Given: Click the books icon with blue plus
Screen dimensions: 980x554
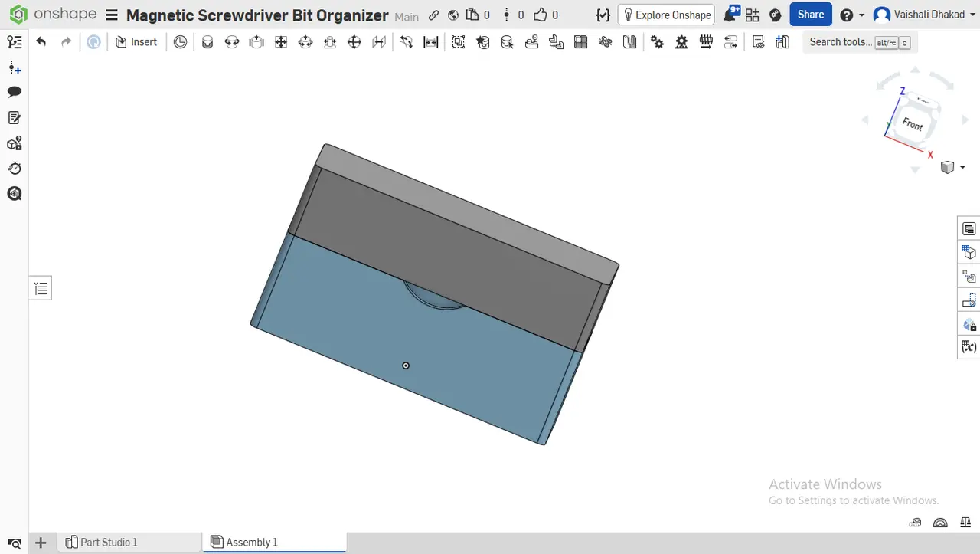Looking at the screenshot, I should [782, 42].
